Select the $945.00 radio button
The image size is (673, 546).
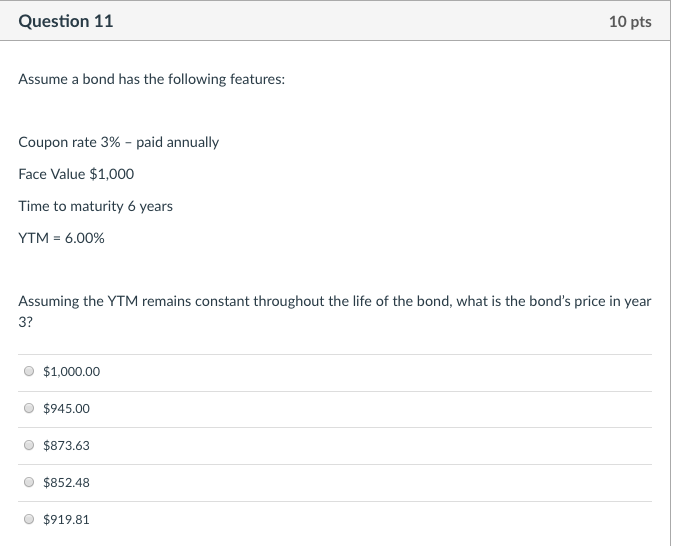(29, 409)
